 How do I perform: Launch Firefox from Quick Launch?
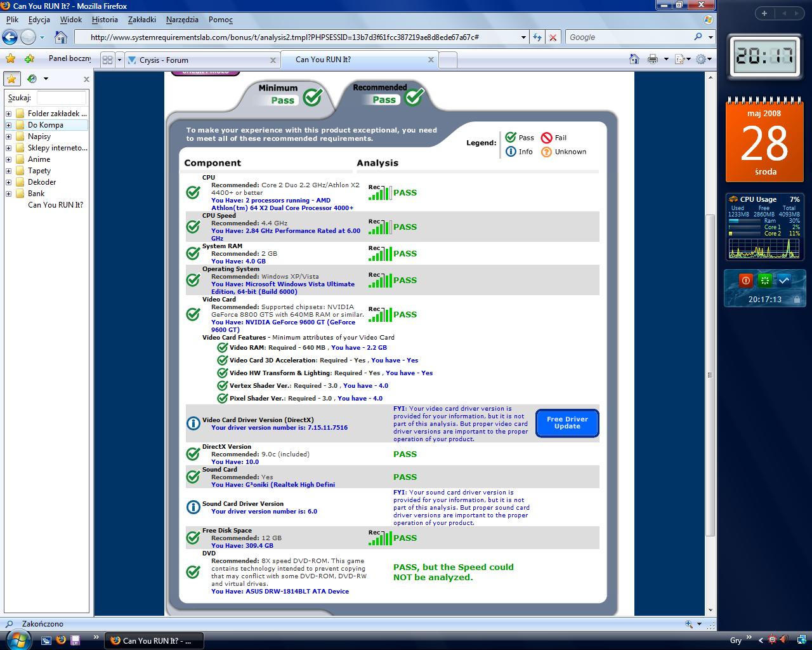(x=60, y=640)
